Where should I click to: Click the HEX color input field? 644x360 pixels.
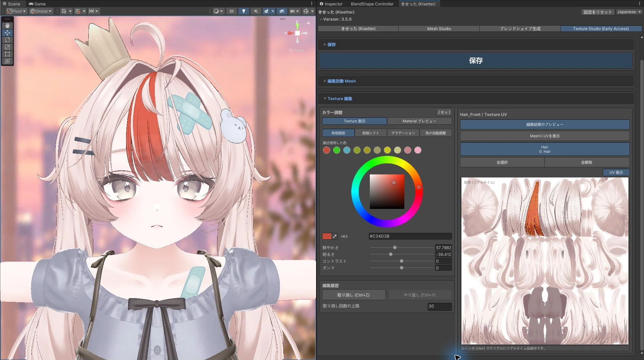(410, 236)
